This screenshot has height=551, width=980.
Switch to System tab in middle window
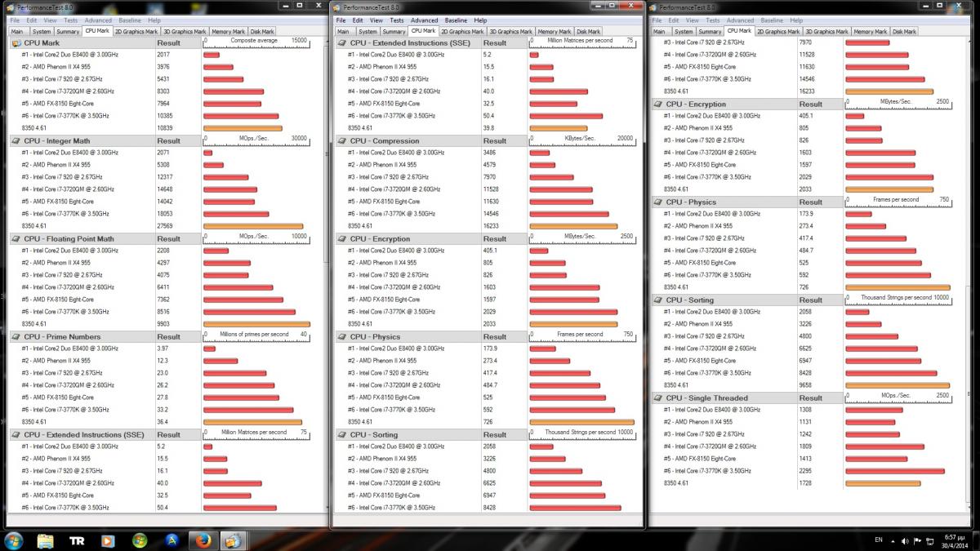370,32
